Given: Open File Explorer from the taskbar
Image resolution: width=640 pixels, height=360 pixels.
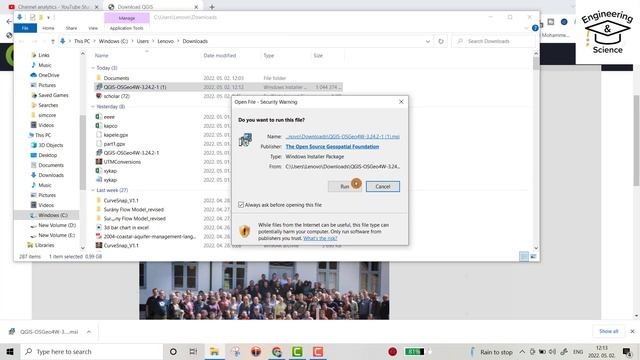Looking at the screenshot, I should (x=214, y=351).
